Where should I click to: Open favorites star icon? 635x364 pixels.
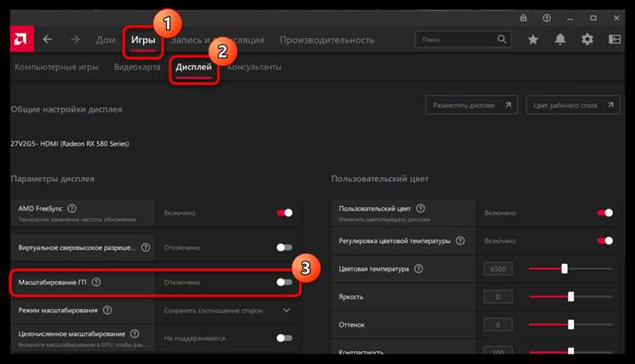533,39
